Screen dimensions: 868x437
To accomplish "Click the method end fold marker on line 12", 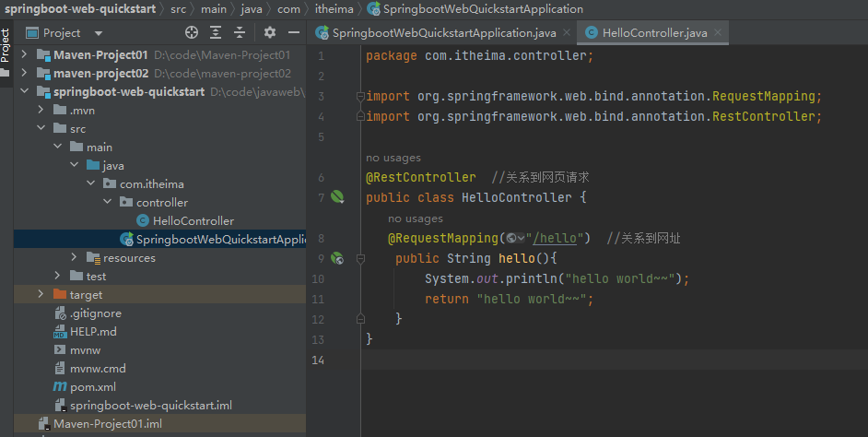I will [x=360, y=319].
